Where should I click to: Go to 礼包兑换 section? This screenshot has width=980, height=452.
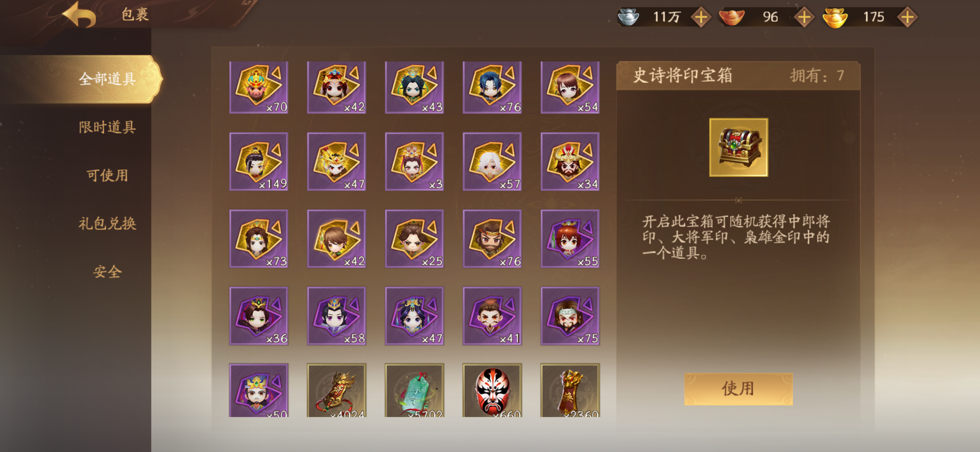(x=107, y=224)
